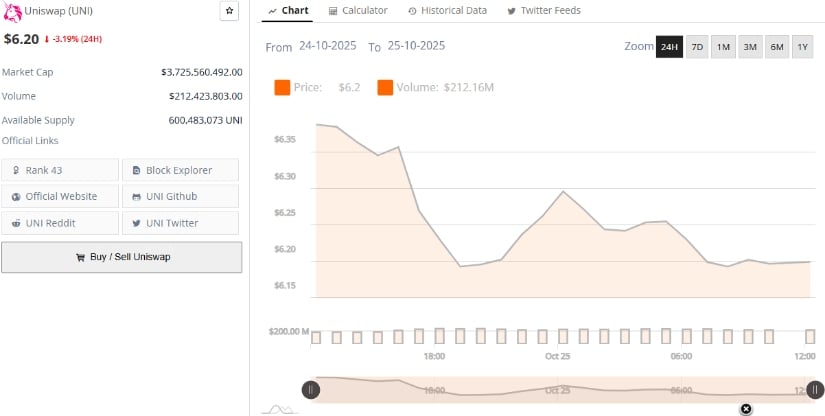Select the 7D zoom range
This screenshot has height=416, width=825.
click(697, 47)
